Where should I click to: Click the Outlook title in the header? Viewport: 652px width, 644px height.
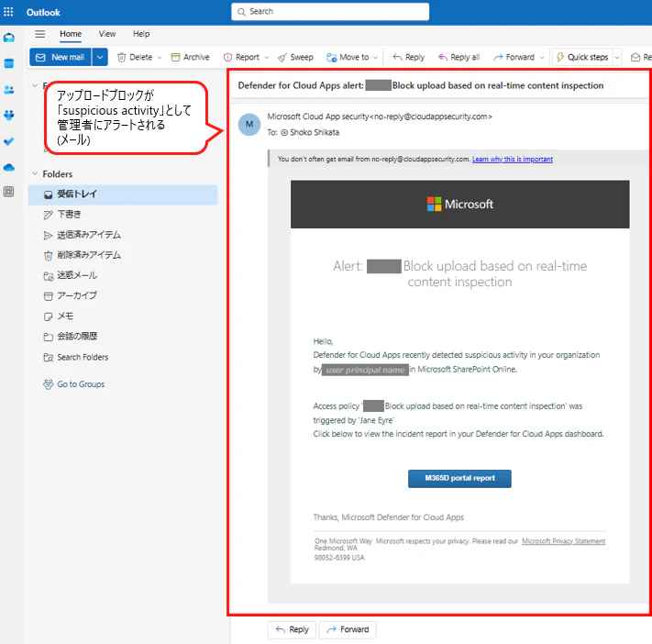(43, 13)
